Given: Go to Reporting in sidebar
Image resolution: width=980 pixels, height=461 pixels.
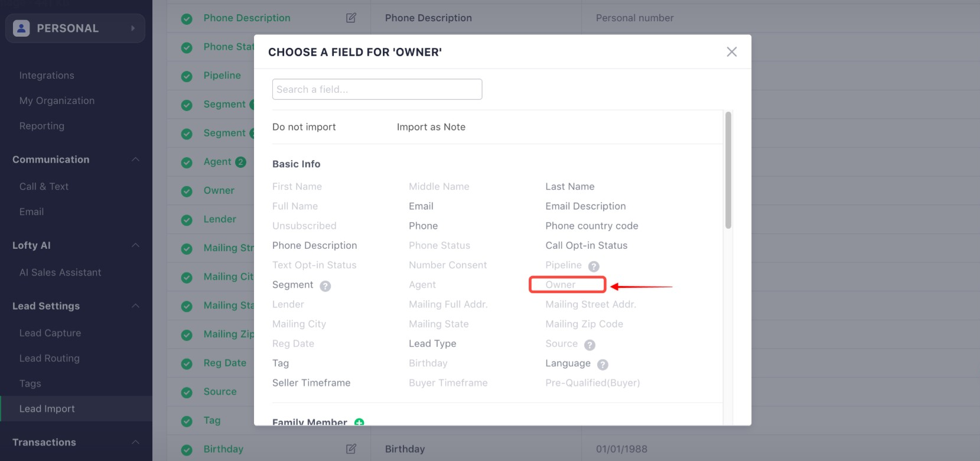Looking at the screenshot, I should pos(42,126).
